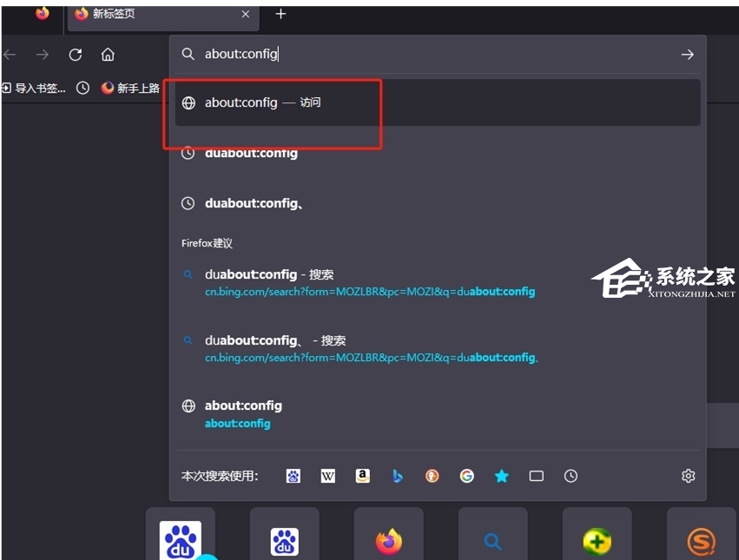The width and height of the screenshot is (739, 560).
Task: Click the Go arrow in address bar
Action: 687,55
